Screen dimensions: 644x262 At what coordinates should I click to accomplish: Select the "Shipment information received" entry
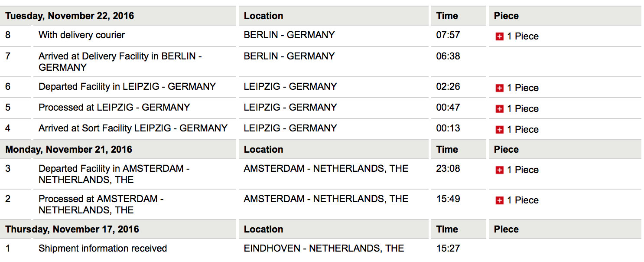[x=103, y=249]
